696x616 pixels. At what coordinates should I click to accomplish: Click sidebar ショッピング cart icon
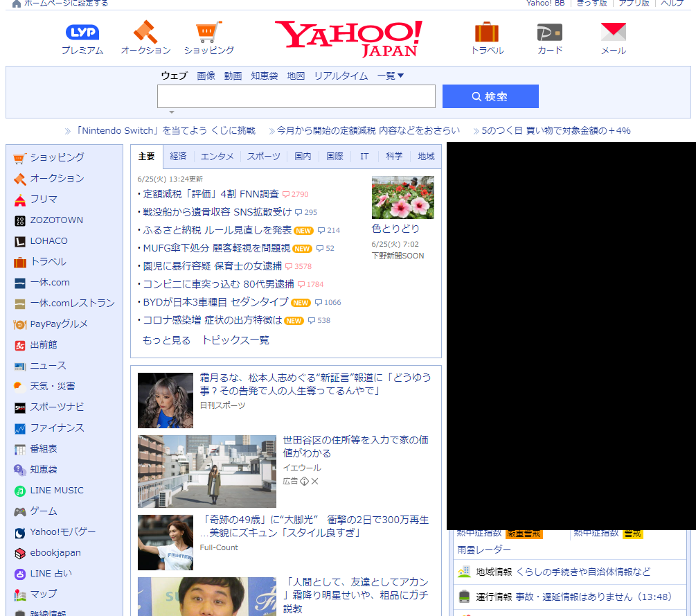pyautogui.click(x=19, y=158)
